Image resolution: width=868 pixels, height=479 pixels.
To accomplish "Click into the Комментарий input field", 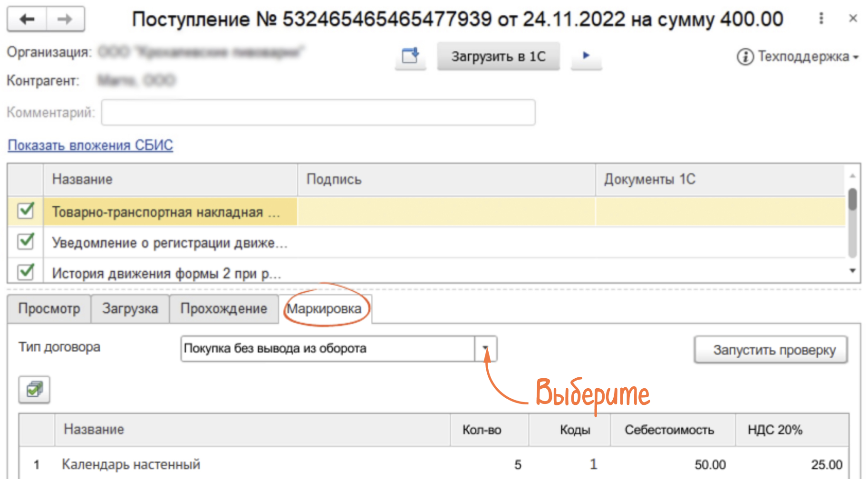I will [x=318, y=113].
